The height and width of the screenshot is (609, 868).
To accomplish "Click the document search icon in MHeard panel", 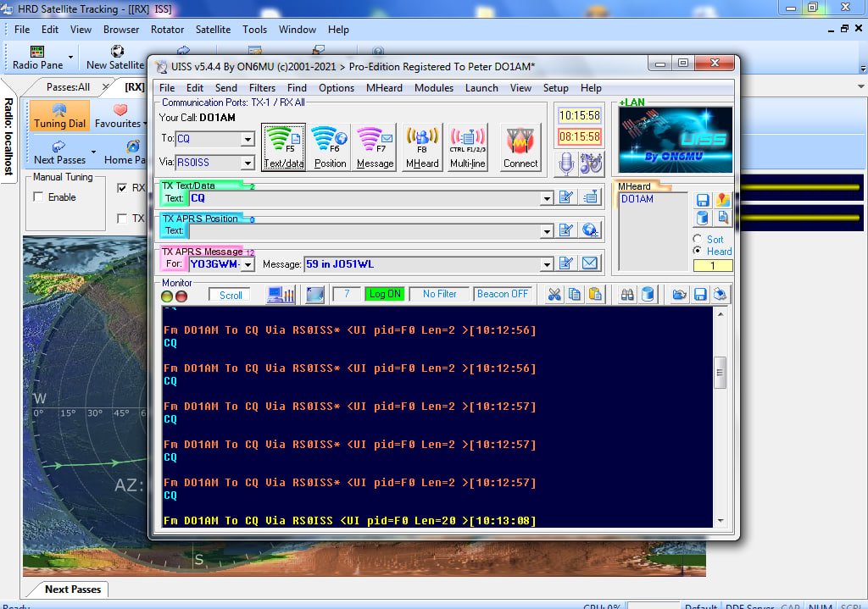I will pyautogui.click(x=722, y=218).
